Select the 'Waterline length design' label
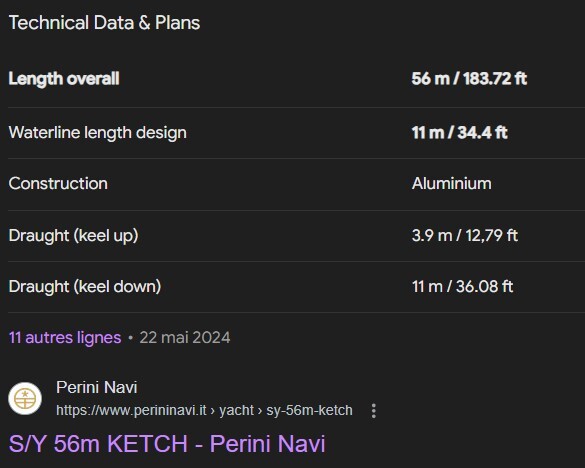This screenshot has width=585, height=468. tap(97, 133)
